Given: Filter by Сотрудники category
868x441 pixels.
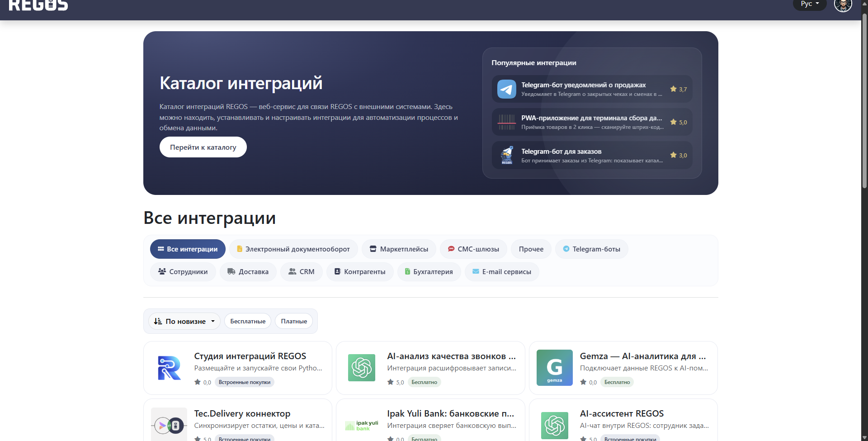Looking at the screenshot, I should tap(183, 271).
